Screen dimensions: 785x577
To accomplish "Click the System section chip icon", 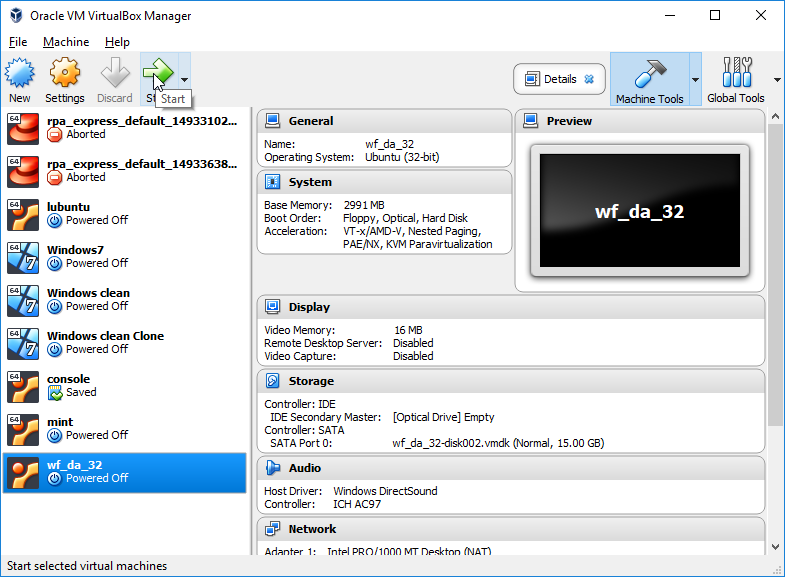I will tap(272, 182).
